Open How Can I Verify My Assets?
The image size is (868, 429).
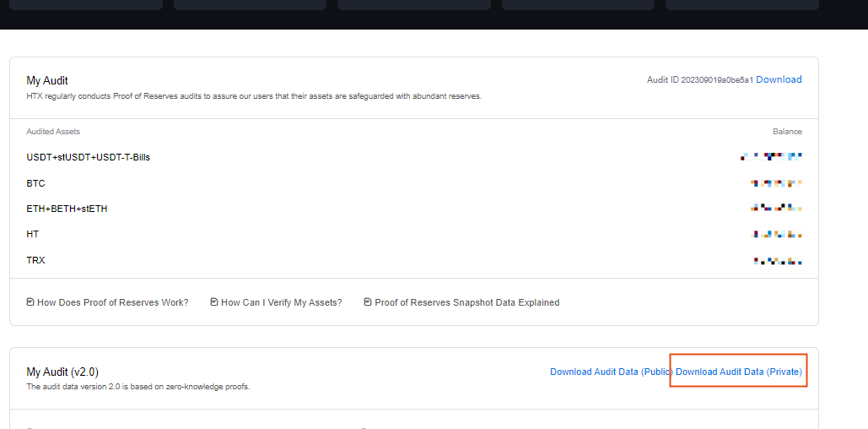click(281, 302)
